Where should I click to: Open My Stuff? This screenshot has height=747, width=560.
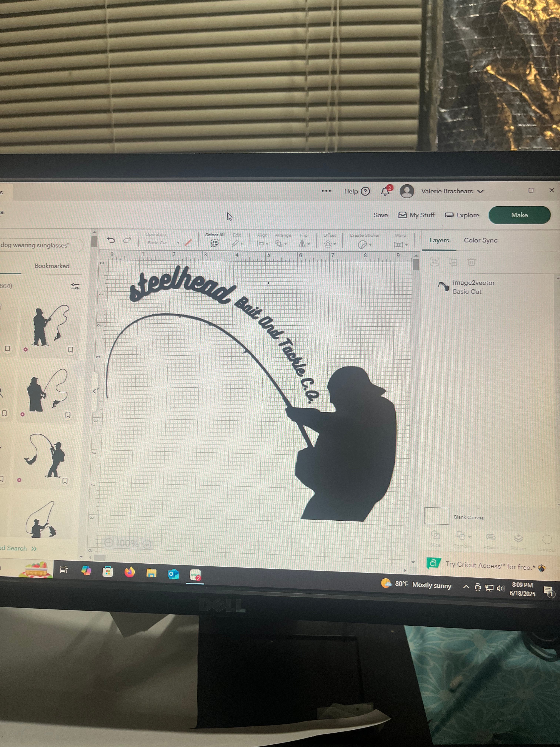click(416, 215)
